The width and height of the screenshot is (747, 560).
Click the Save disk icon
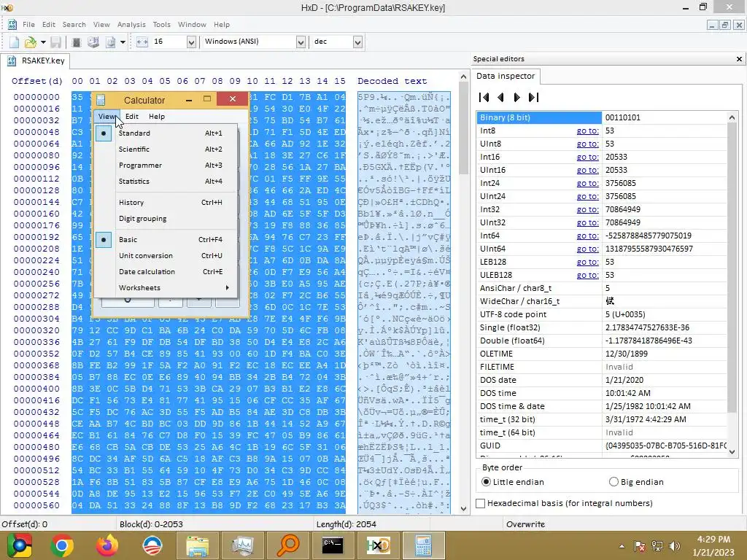[55, 42]
